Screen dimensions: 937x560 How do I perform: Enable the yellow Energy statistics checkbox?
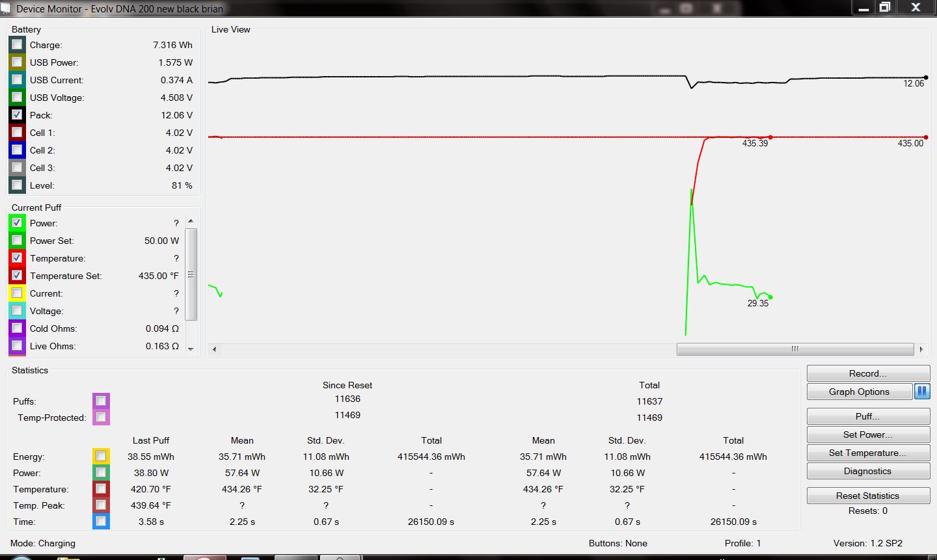(x=101, y=457)
